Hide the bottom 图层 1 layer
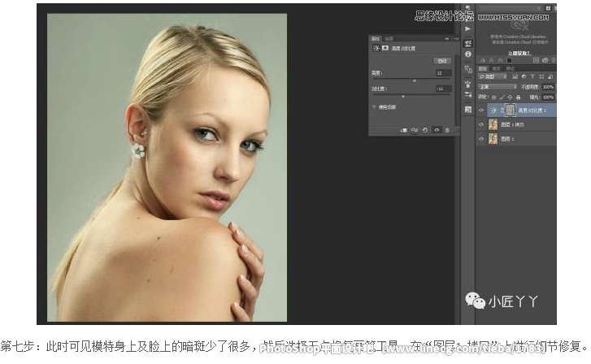This screenshot has width=591, height=364. point(481,139)
